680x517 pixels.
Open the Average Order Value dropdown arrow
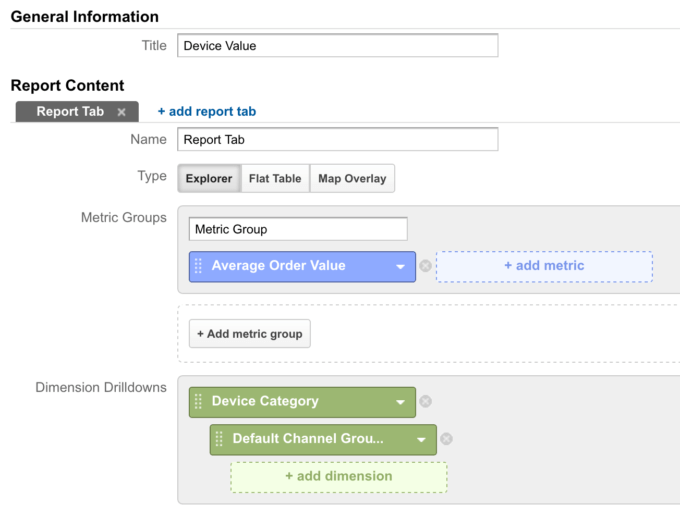tap(400, 267)
